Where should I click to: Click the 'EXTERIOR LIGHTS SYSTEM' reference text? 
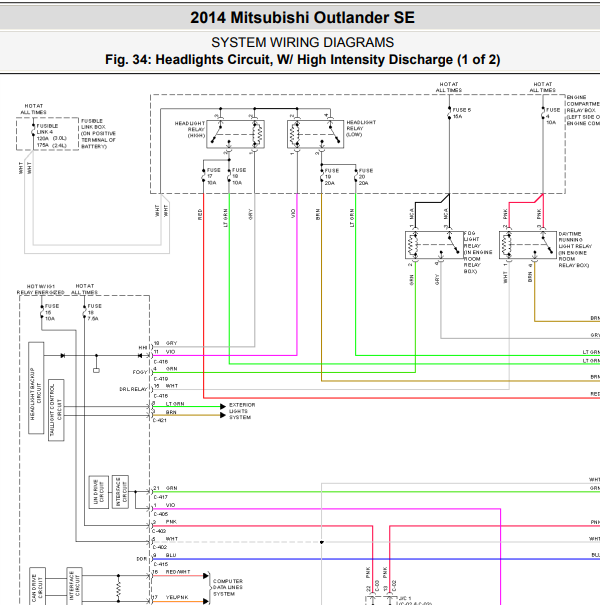pyautogui.click(x=242, y=411)
